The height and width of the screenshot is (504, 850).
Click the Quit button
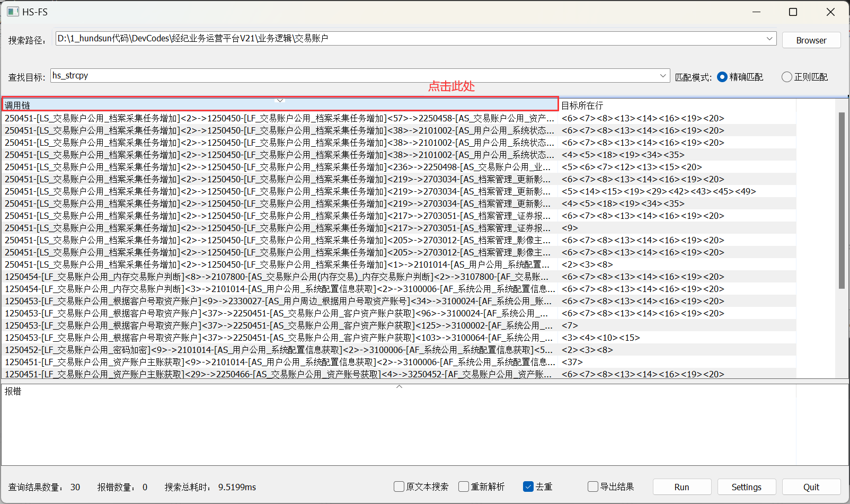click(811, 487)
